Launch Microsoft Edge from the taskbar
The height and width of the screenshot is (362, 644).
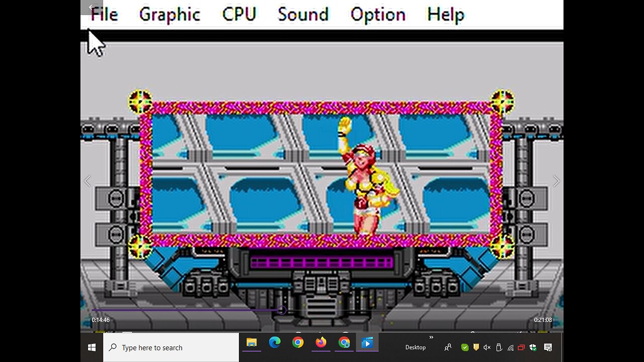coord(275,343)
